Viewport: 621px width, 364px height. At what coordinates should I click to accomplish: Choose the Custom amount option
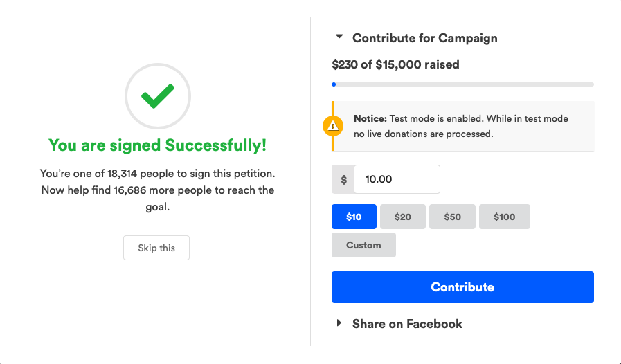(x=363, y=245)
